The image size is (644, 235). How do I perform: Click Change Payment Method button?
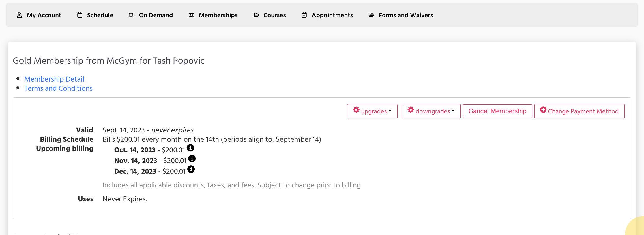point(579,111)
